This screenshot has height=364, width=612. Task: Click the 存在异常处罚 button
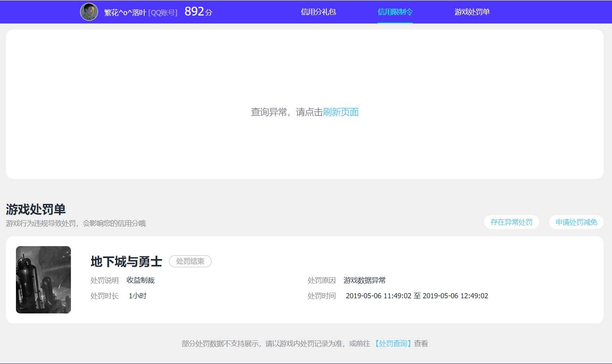click(511, 222)
